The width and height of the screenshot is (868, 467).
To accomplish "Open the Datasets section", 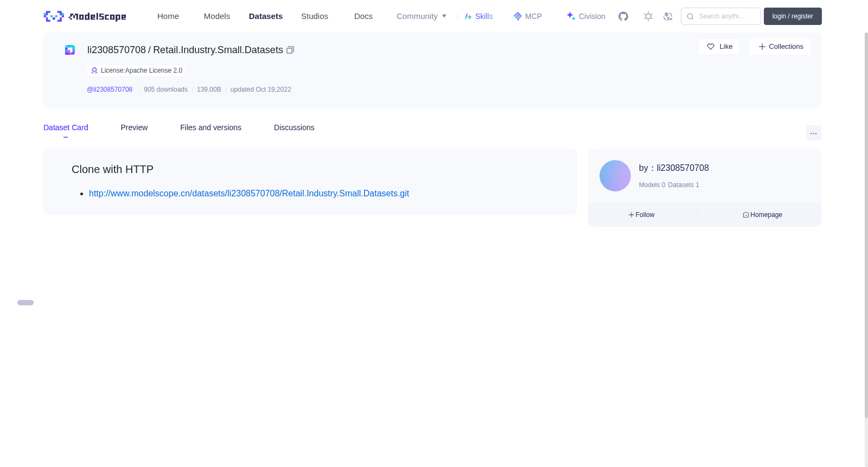I will pyautogui.click(x=266, y=16).
